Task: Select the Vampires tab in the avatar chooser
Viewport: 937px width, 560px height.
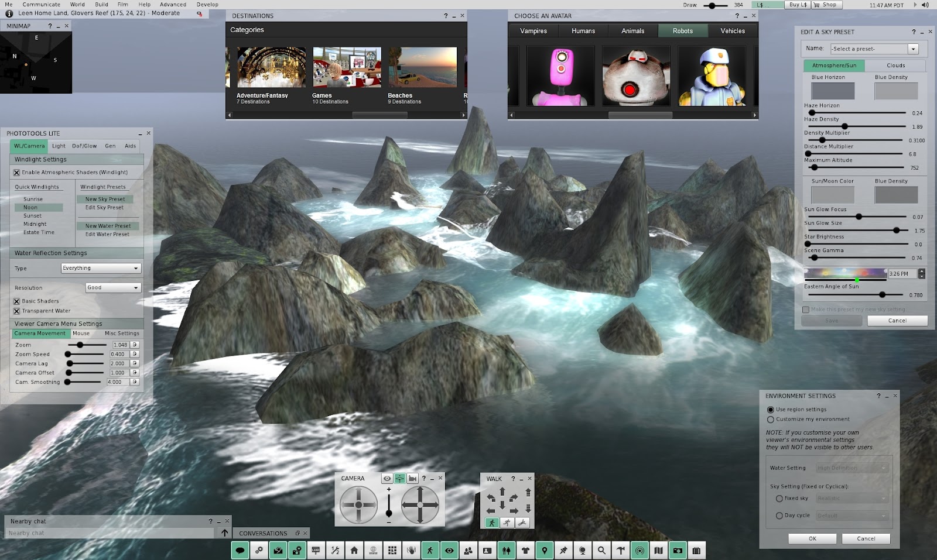Action: click(x=532, y=30)
